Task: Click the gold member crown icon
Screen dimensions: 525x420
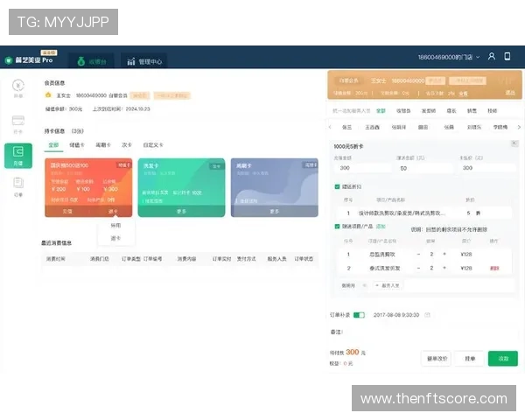Action: click(48, 95)
